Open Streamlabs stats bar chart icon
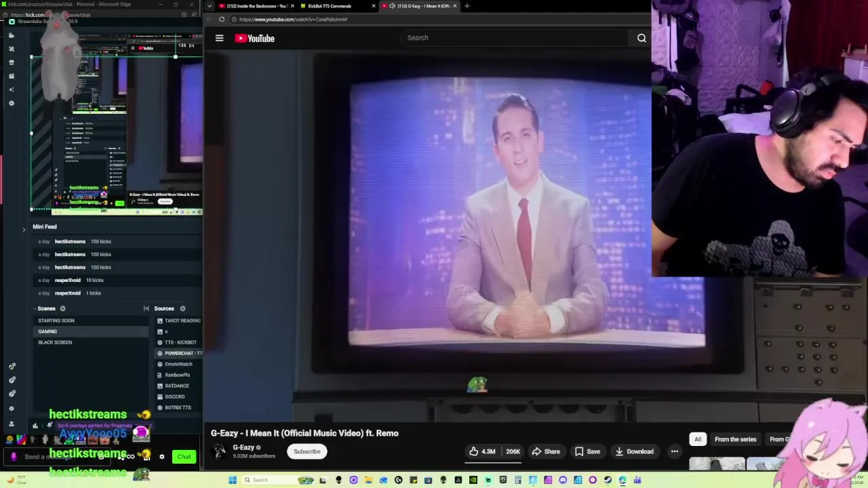This screenshot has width=868, height=488. [x=35, y=426]
